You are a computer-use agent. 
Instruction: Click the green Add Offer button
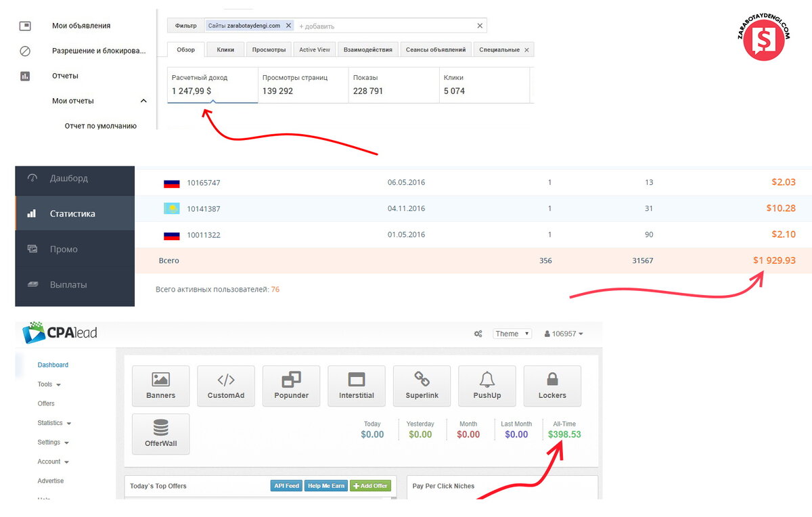(x=370, y=486)
